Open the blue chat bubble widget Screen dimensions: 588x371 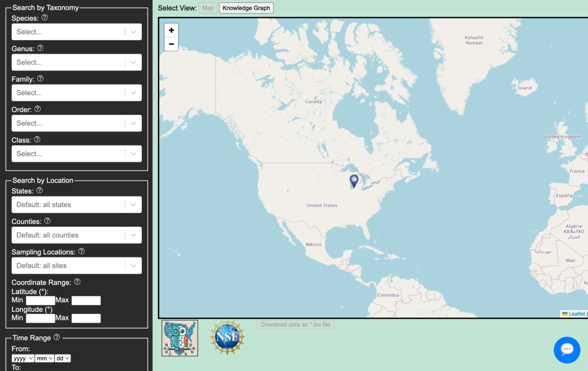567,350
